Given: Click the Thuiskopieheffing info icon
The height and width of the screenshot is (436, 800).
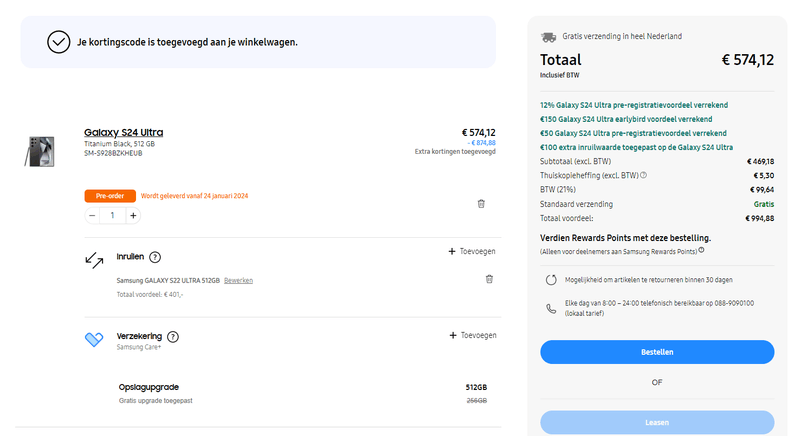Looking at the screenshot, I should (x=642, y=175).
